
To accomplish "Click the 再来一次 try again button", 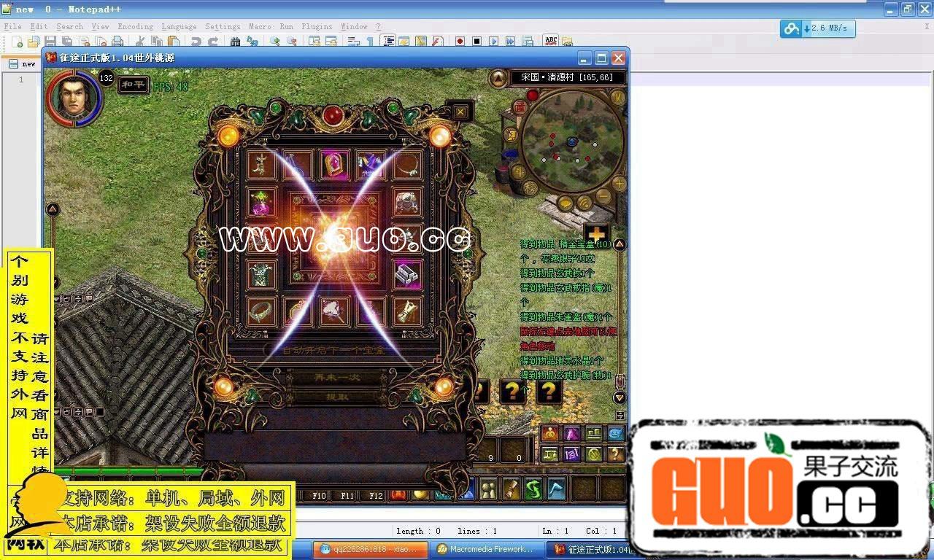I will pyautogui.click(x=336, y=378).
